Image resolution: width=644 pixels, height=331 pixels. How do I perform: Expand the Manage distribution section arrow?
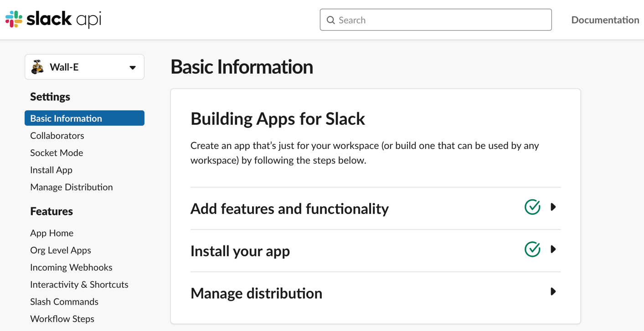coord(553,291)
